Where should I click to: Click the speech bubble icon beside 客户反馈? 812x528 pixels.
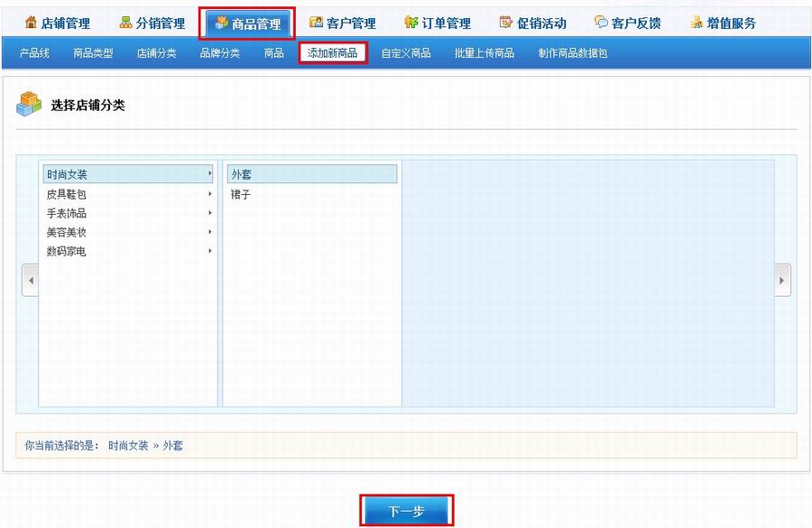(601, 23)
